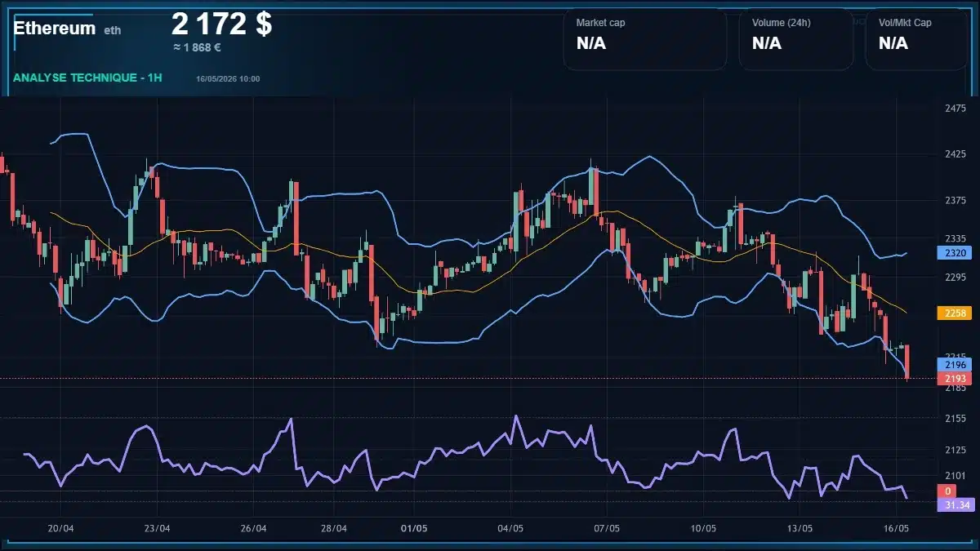Image resolution: width=980 pixels, height=551 pixels.
Task: Click the bold 01/05 date label
Action: 415,528
